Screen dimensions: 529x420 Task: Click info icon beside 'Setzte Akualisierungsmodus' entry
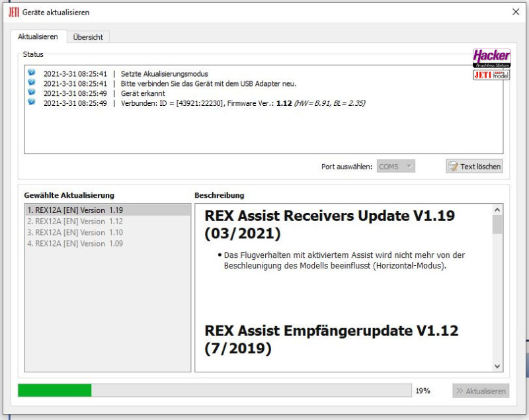point(32,72)
